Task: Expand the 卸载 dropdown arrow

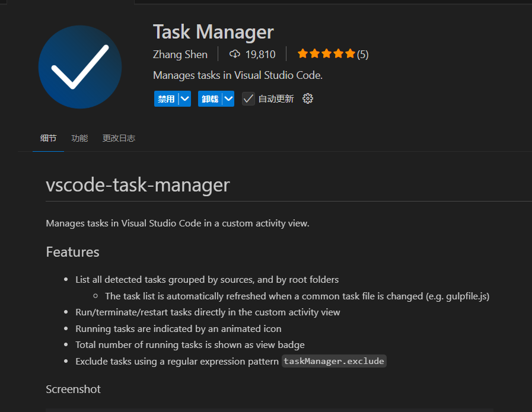Action: (x=228, y=99)
